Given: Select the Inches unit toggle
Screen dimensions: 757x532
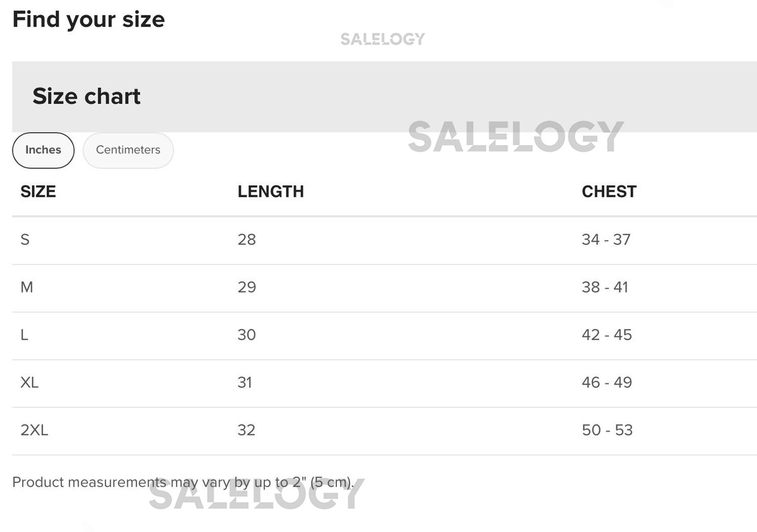Looking at the screenshot, I should 43,150.
